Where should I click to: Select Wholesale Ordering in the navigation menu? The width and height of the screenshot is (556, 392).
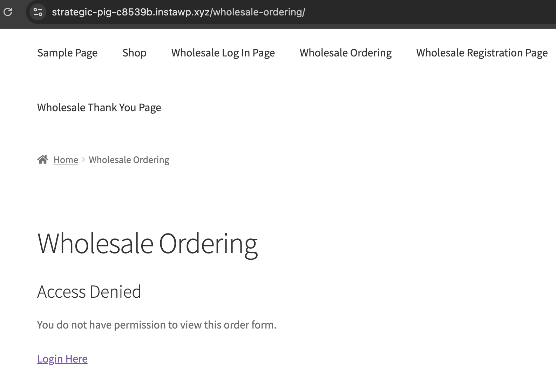coord(346,53)
